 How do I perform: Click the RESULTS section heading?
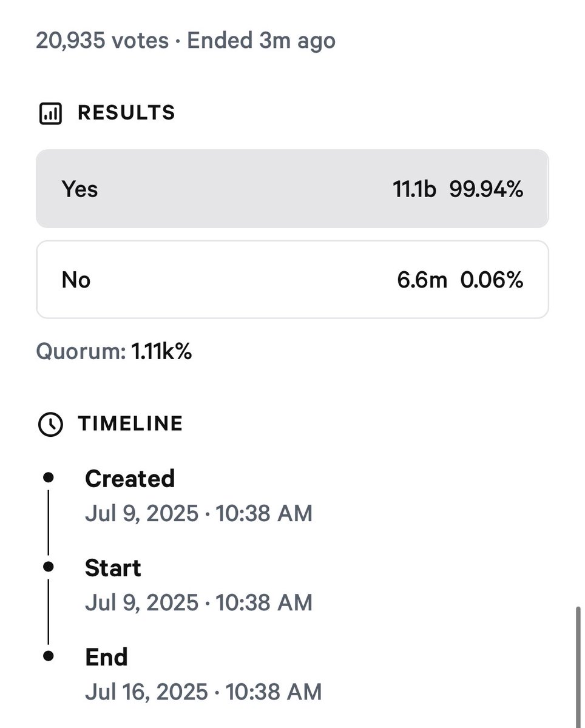pos(126,113)
